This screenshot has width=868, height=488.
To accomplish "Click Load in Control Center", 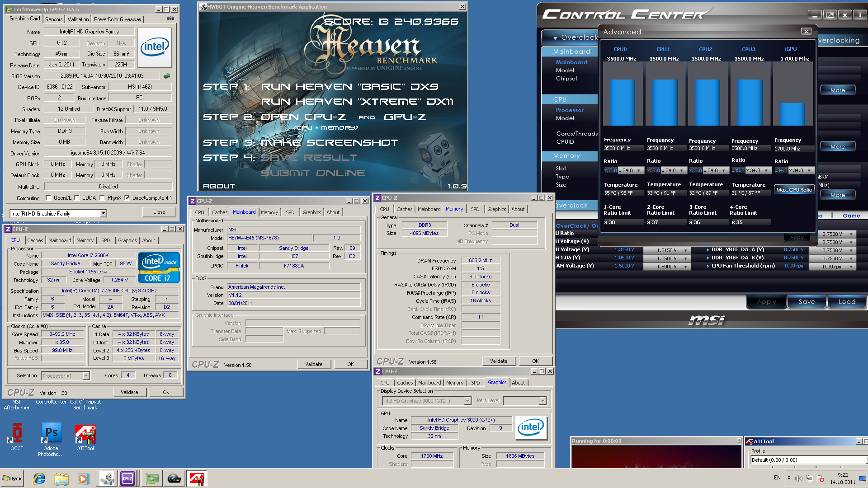I will [847, 302].
